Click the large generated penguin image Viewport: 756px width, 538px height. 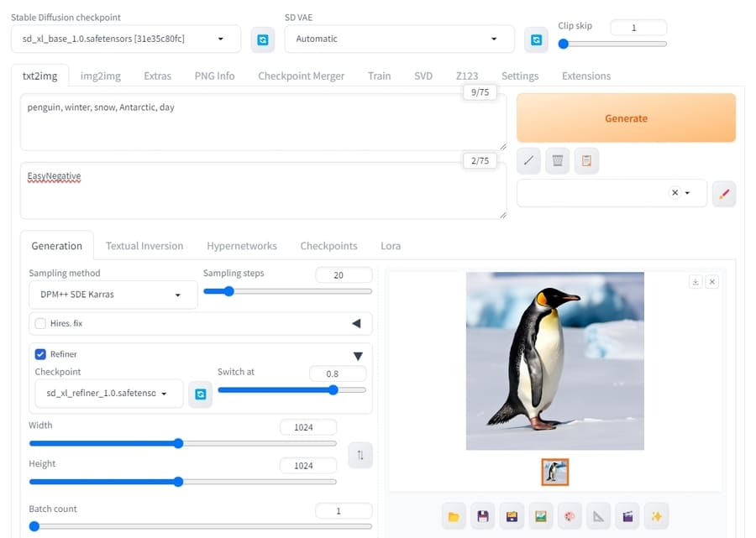coord(554,361)
